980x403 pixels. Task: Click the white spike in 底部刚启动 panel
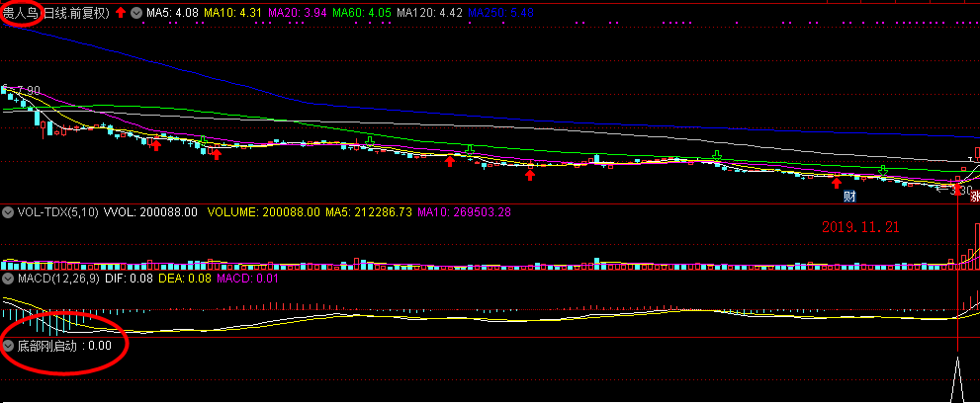957,379
